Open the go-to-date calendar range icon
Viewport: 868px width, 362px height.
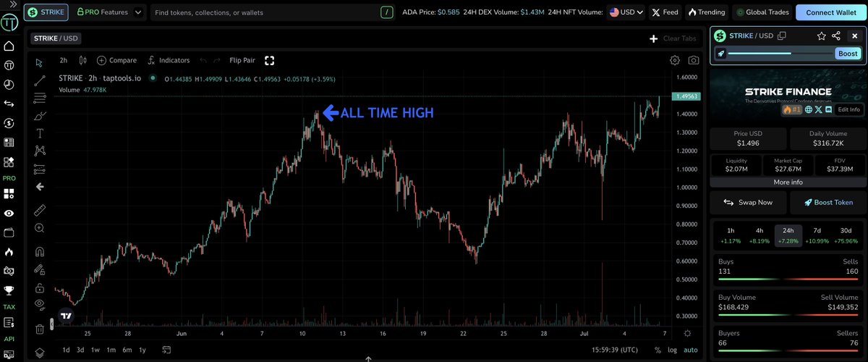click(166, 350)
